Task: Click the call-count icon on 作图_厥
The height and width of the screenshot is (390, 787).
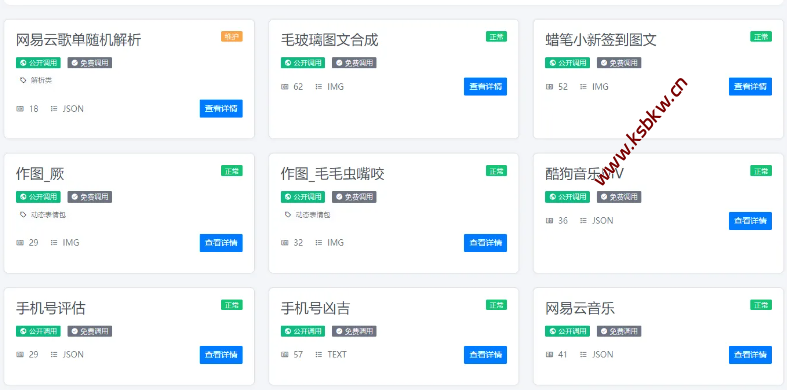Action: [20, 242]
